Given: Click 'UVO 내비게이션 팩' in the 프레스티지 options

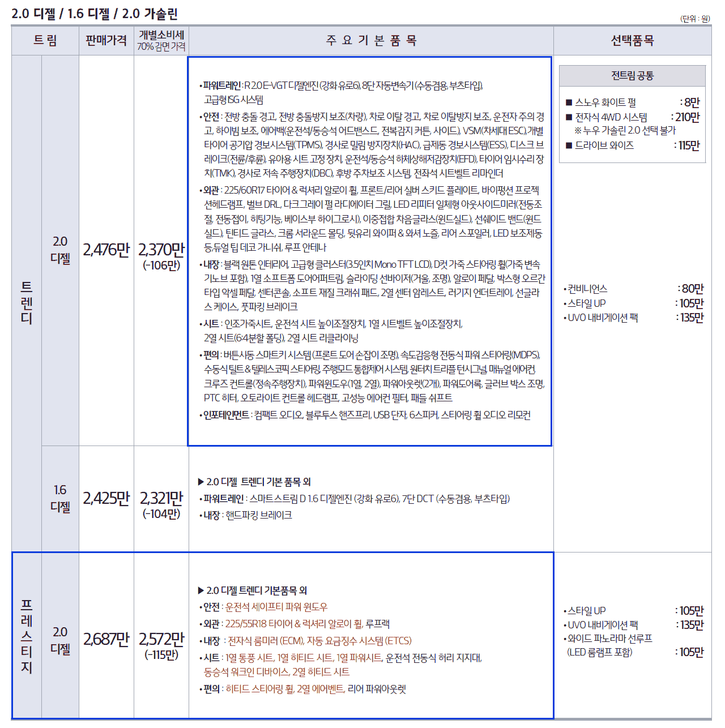Looking at the screenshot, I should [603, 625].
